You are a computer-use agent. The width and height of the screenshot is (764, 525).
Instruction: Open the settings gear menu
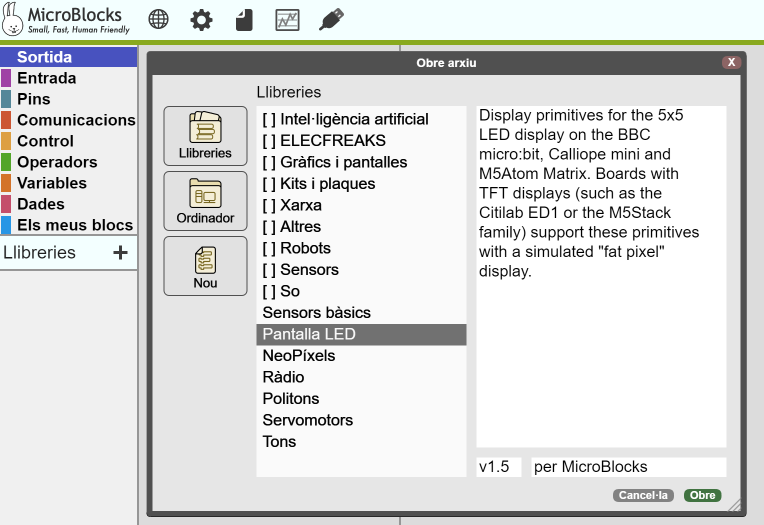[201, 19]
